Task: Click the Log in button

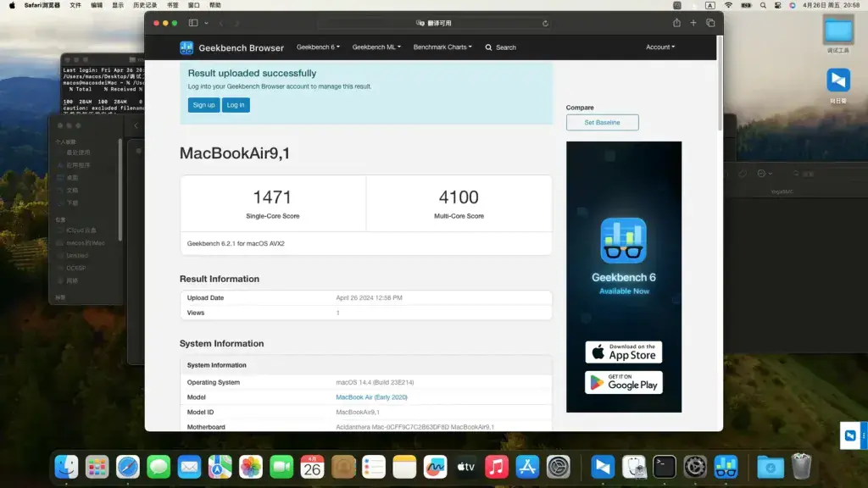Action: [236, 105]
